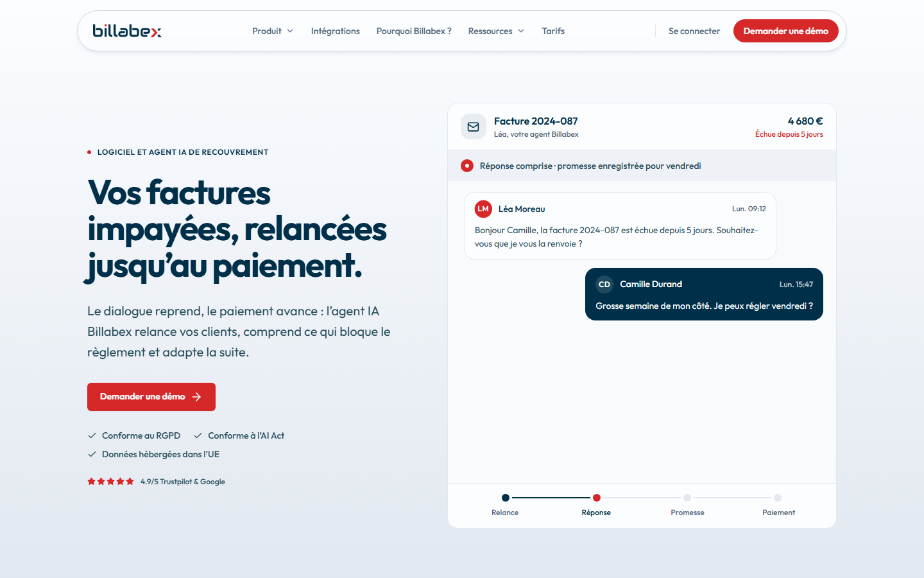
Task: Click the red star rating icons
Action: (x=110, y=481)
